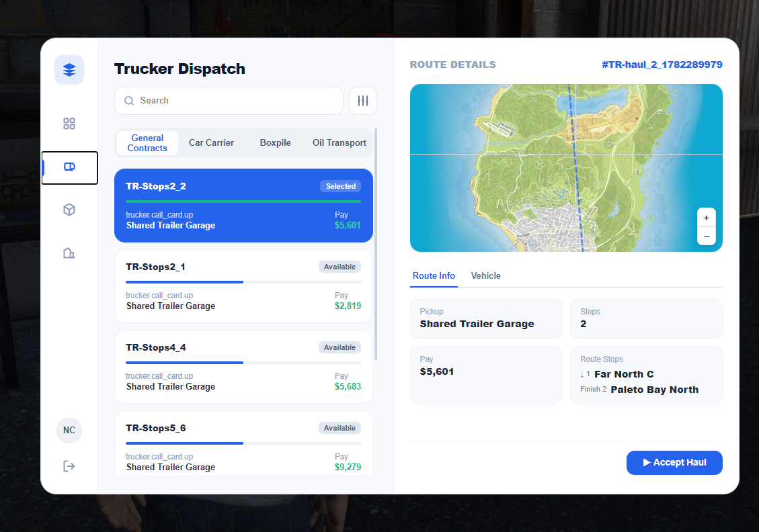This screenshot has width=759, height=532.
Task: Focus the Search input field
Action: coord(229,101)
